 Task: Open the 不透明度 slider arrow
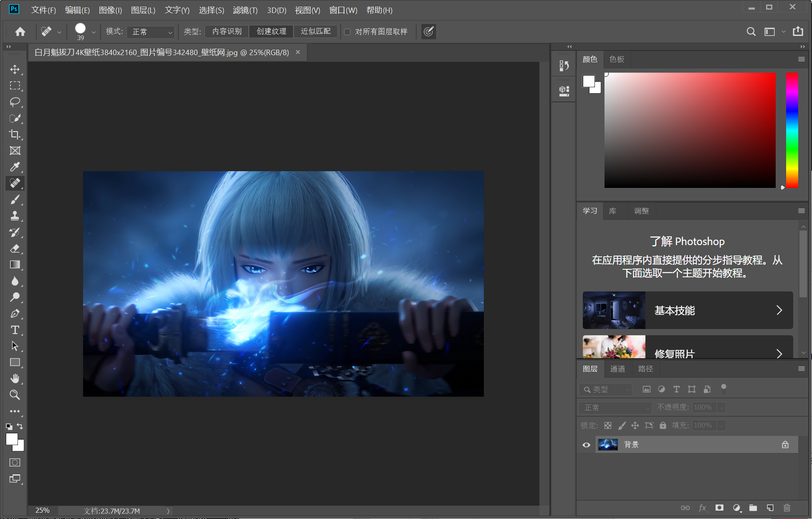pyautogui.click(x=721, y=408)
